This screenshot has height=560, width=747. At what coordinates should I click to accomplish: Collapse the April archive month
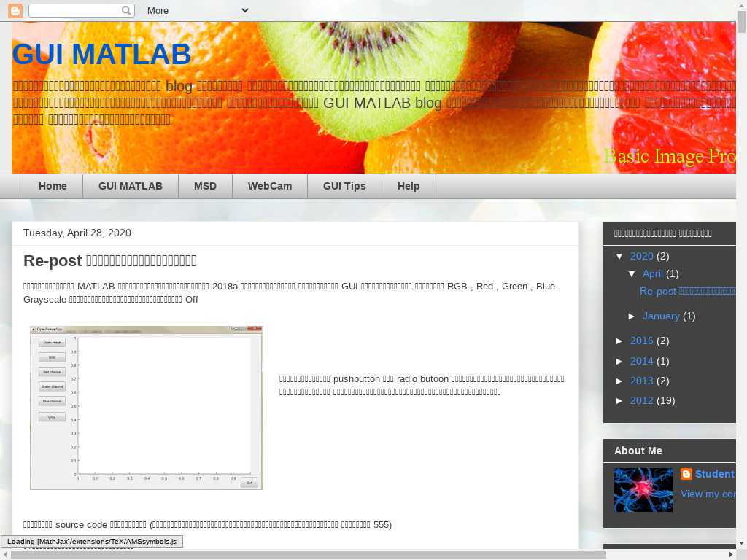pos(632,273)
